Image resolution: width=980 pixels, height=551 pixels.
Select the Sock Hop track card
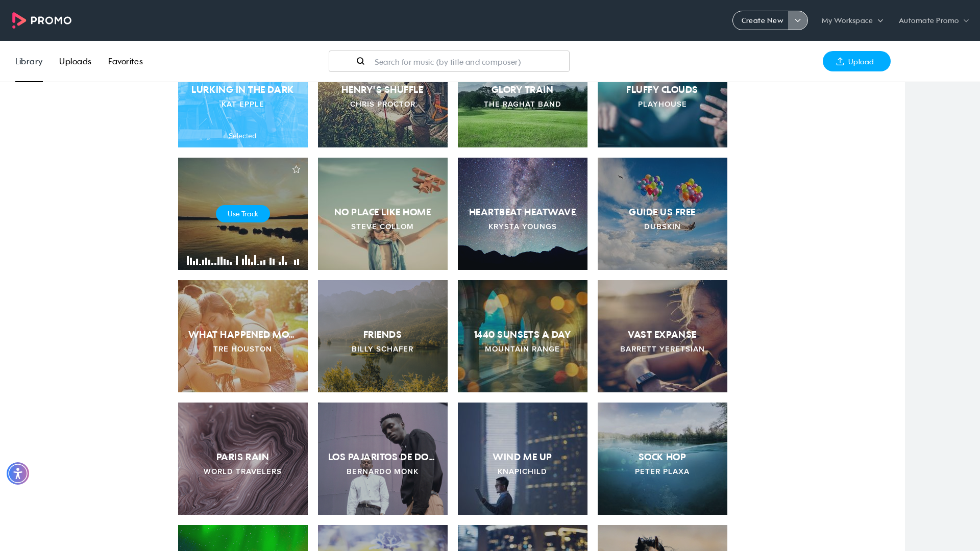click(663, 459)
